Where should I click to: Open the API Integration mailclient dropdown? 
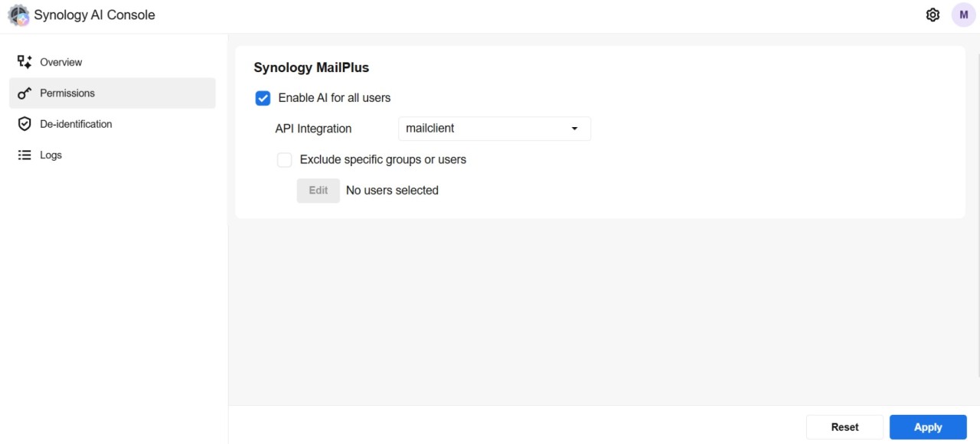(x=494, y=129)
